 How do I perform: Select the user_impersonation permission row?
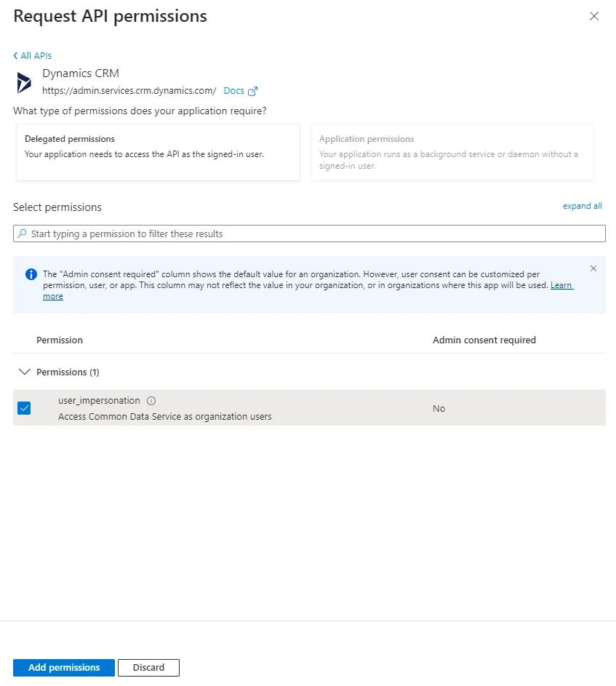[x=309, y=408]
